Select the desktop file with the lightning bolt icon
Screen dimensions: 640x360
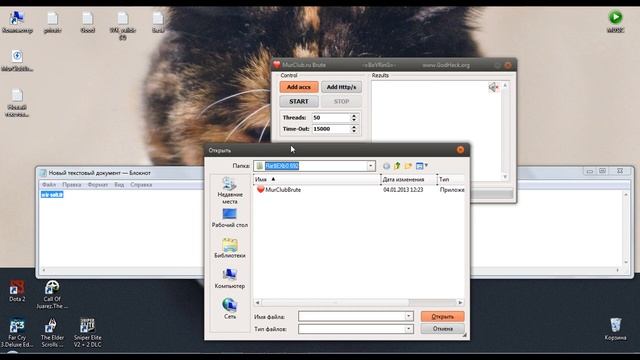coord(17,60)
